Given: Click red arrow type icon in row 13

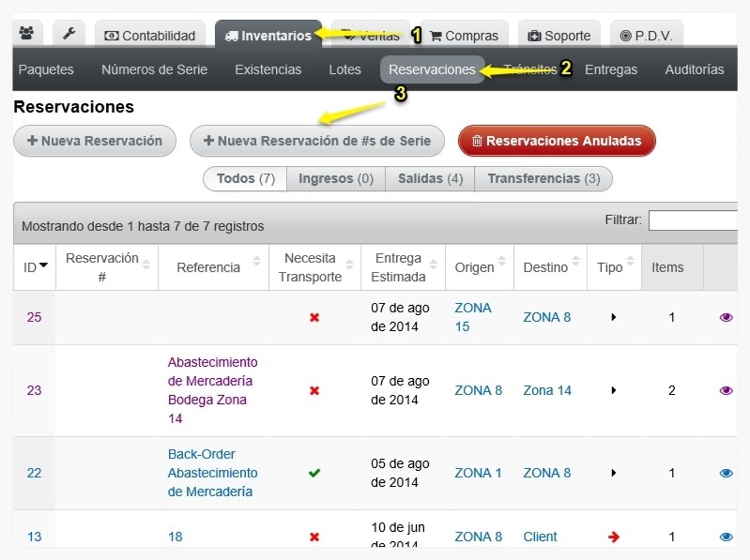Looking at the screenshot, I should (x=614, y=537).
